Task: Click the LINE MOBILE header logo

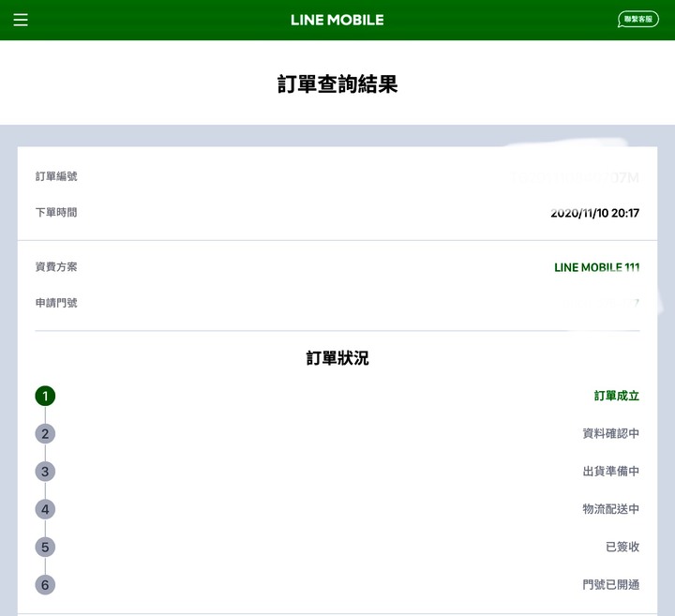Action: point(337,20)
